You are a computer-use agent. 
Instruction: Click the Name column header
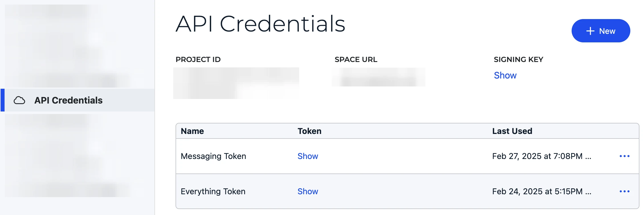point(193,131)
